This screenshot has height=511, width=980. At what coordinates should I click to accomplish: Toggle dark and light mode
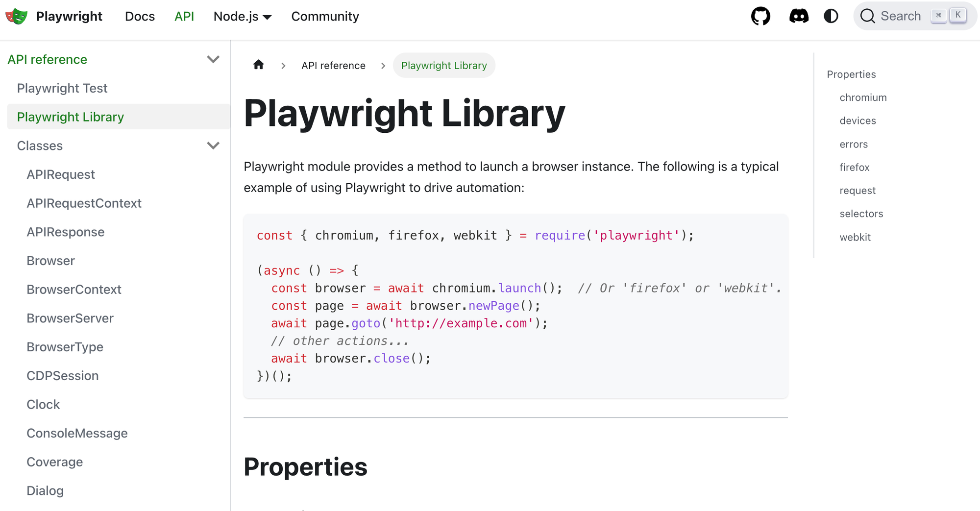pyautogui.click(x=831, y=16)
